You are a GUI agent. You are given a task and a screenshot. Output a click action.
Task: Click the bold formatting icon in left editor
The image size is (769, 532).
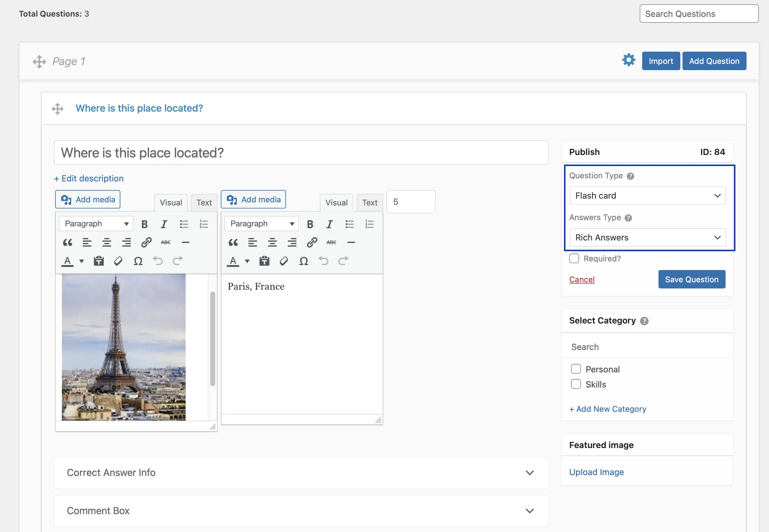(x=144, y=223)
